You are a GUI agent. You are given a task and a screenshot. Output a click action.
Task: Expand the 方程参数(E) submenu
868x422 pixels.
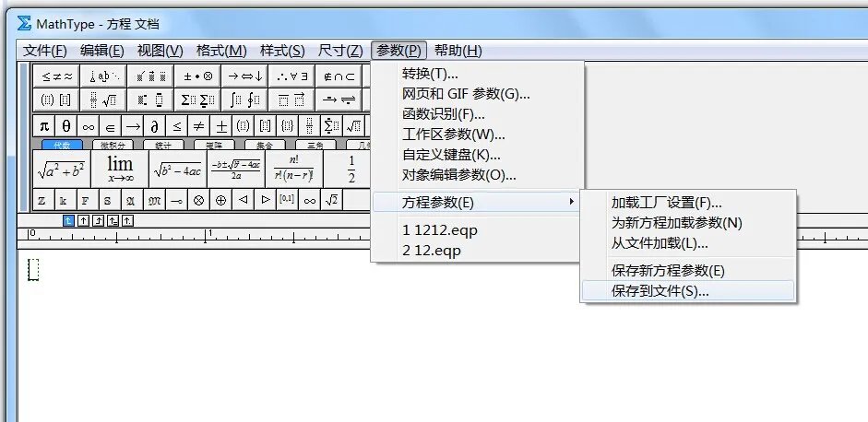click(477, 203)
